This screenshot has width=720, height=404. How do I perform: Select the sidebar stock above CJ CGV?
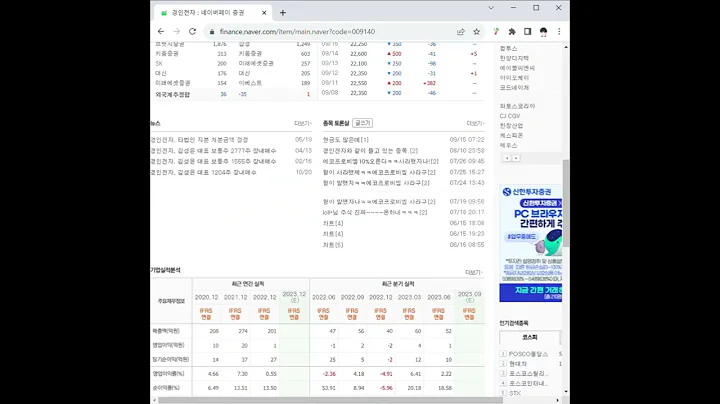click(518, 106)
